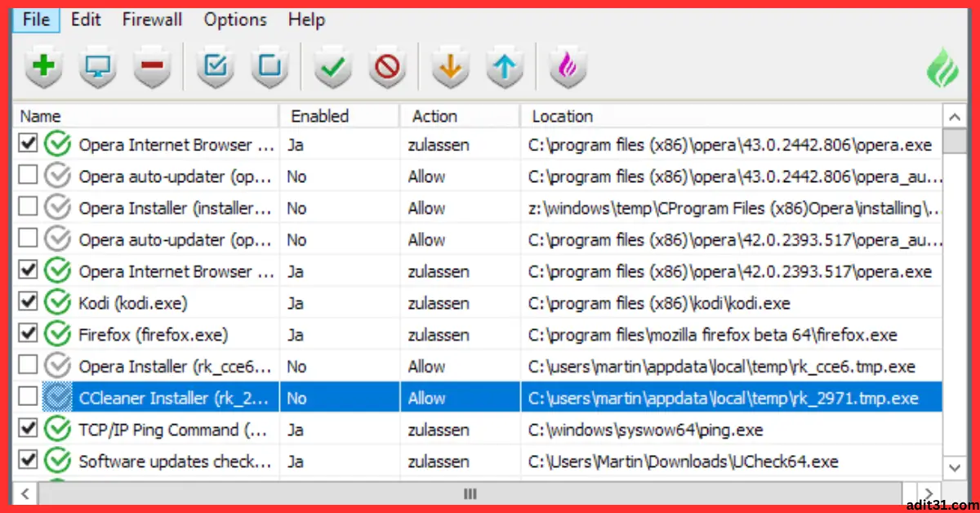Click the vertical scrollbar thumb

pos(955,141)
